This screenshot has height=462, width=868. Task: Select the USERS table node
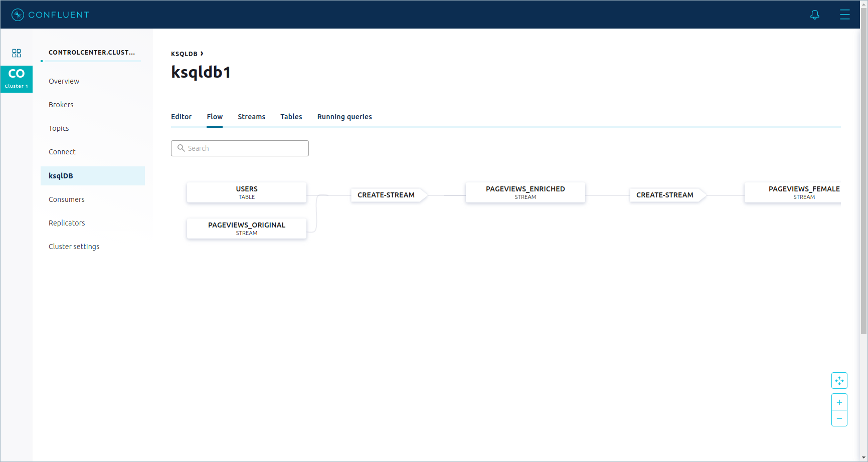point(247,192)
